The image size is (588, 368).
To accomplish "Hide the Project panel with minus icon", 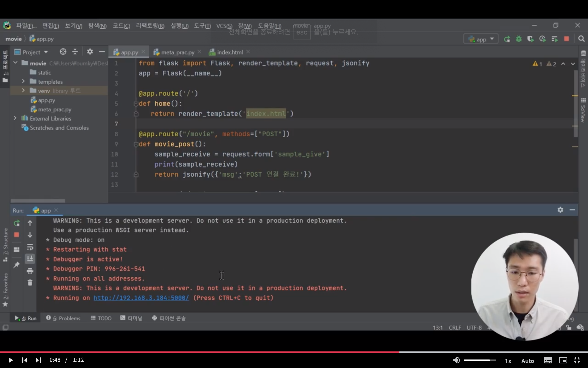I will 102,52.
